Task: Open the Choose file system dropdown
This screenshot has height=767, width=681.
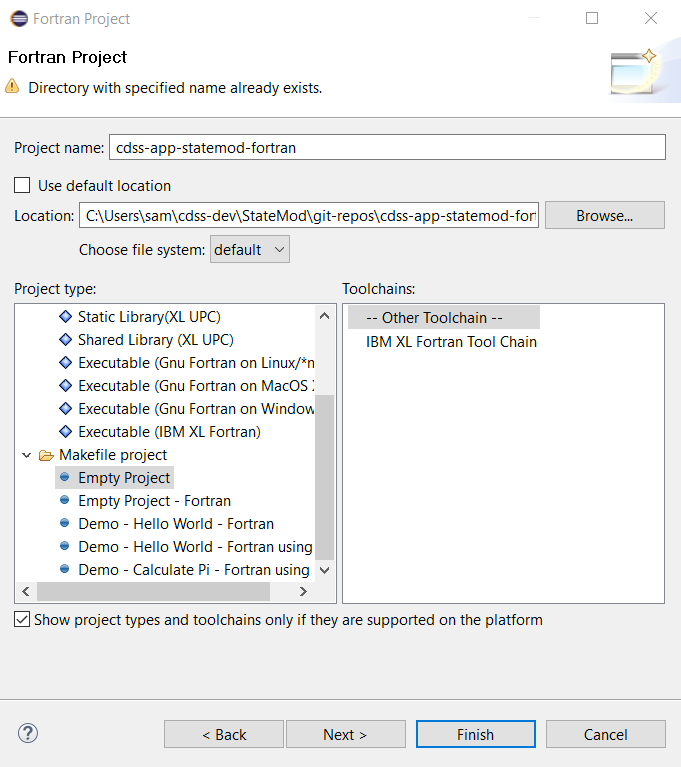Action: [x=249, y=250]
